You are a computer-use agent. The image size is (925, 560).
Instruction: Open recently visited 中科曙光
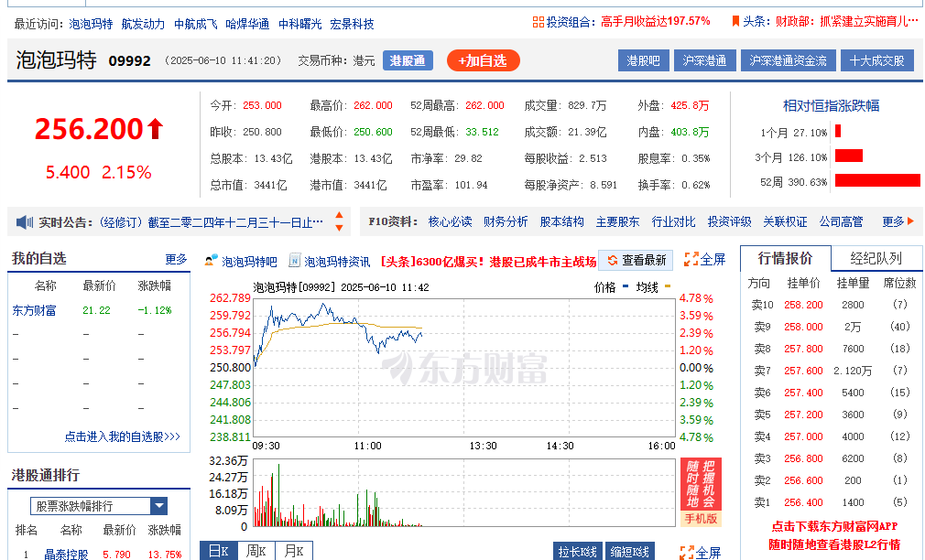[x=300, y=24]
